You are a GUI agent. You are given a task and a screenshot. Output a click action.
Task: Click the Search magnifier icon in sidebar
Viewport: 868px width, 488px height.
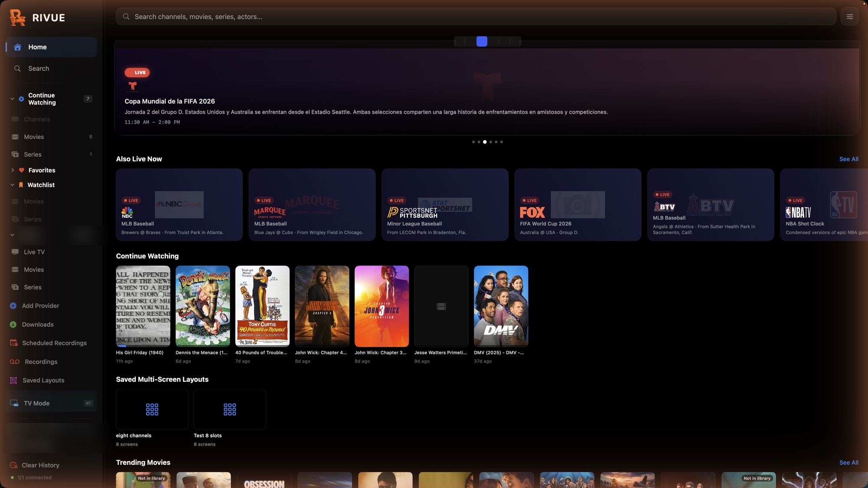tap(17, 69)
